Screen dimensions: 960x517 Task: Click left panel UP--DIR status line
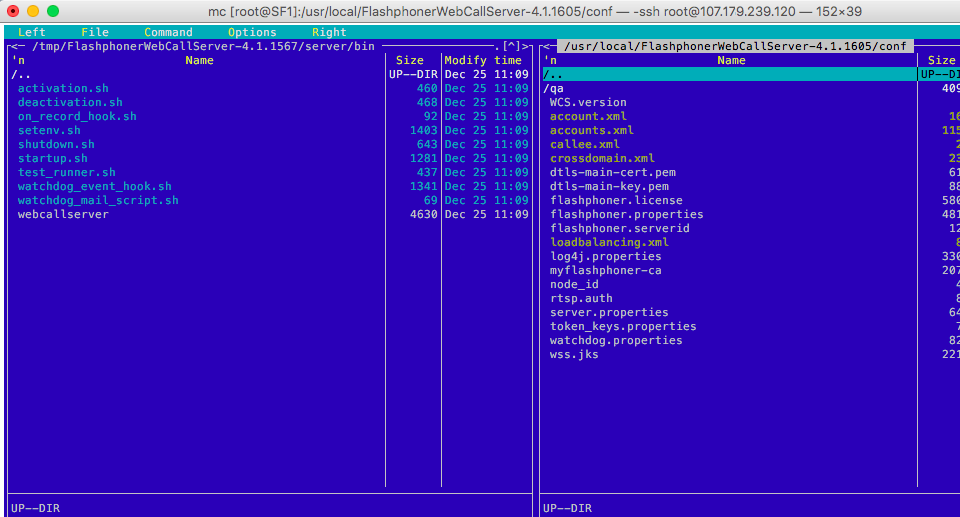tap(36, 508)
